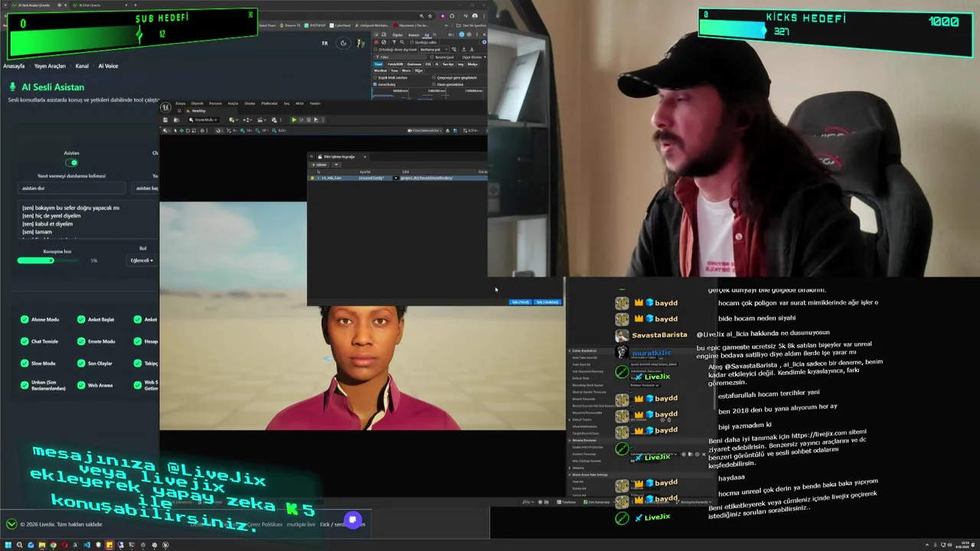
Task: Adjust the Konuşma hızı slider
Action: pos(47,260)
